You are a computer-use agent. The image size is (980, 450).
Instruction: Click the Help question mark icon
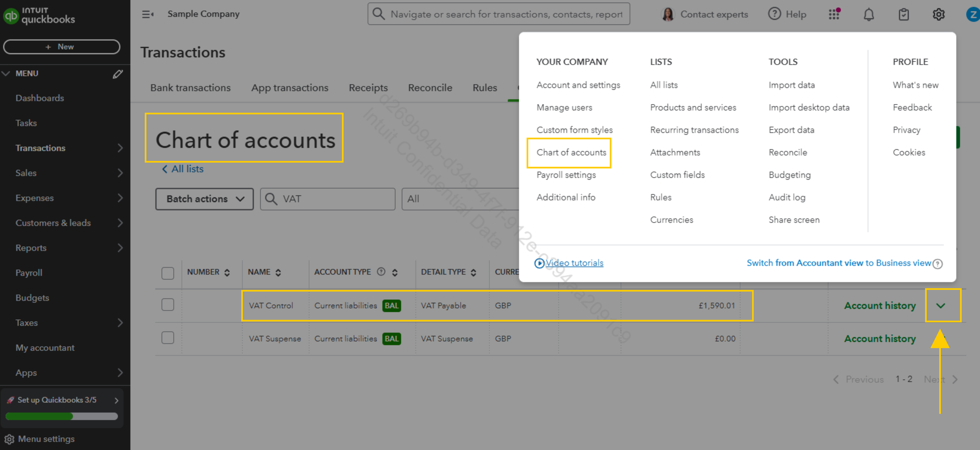pos(774,14)
